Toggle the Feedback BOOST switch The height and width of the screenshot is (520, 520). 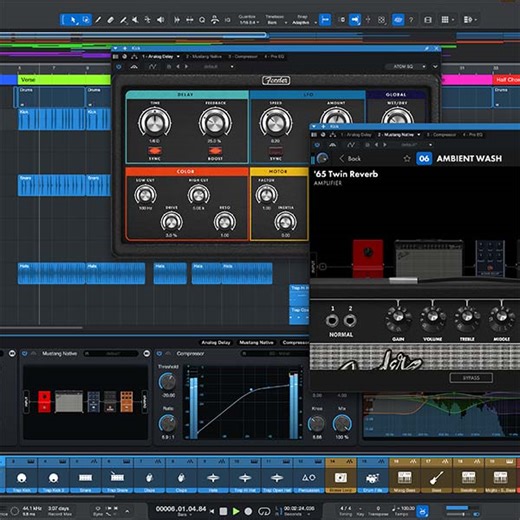215,151
